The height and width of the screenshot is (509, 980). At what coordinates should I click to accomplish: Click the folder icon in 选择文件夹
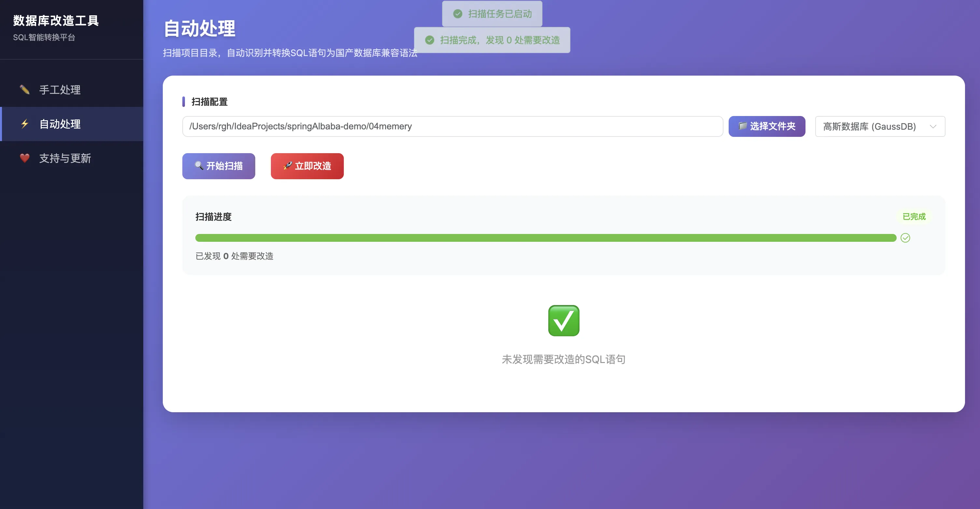[x=743, y=126]
